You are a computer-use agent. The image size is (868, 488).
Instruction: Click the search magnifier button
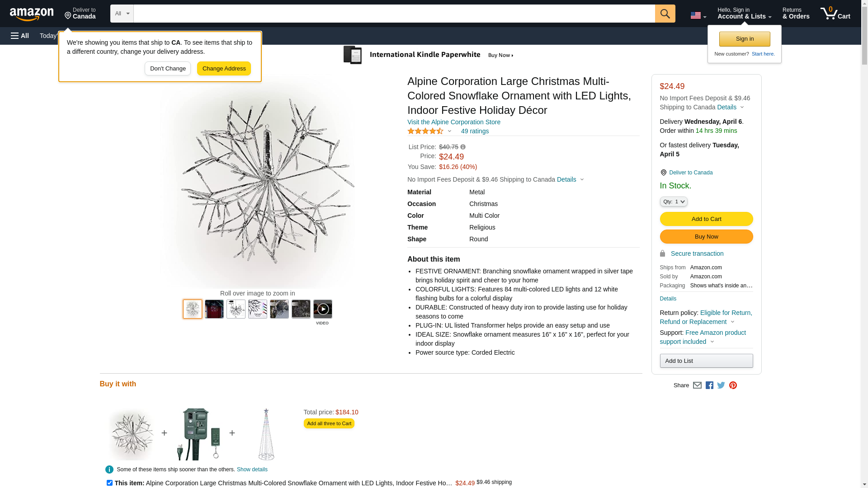click(x=665, y=14)
